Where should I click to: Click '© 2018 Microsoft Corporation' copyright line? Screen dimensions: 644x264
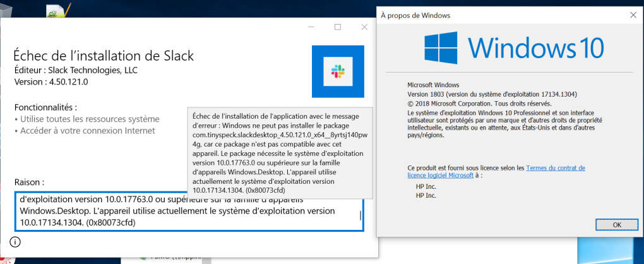coord(479,104)
